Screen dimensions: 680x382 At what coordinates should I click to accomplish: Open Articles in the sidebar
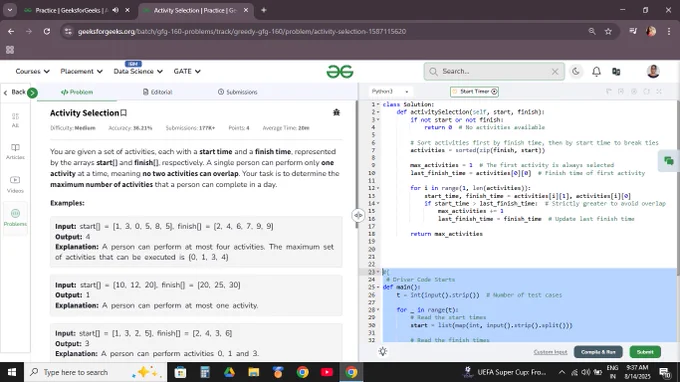click(x=15, y=152)
